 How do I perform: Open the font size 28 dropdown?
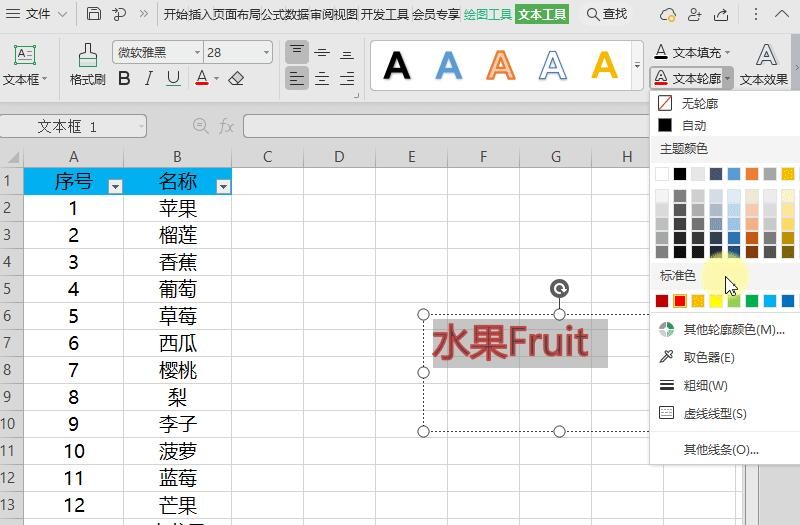click(x=266, y=53)
